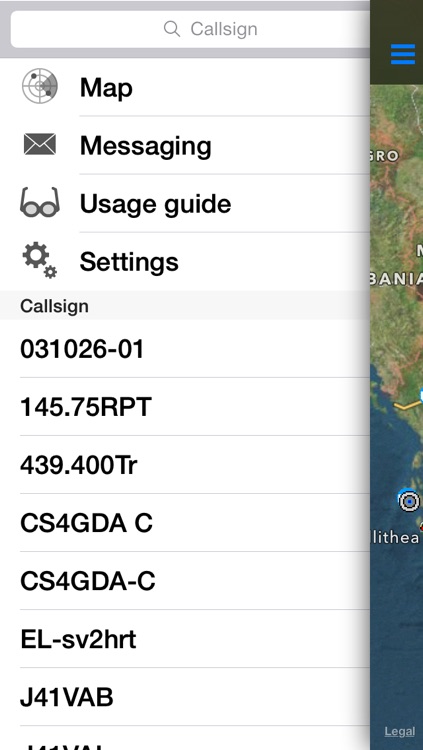Select callsign EL-sv2hrt
The width and height of the screenshot is (423, 750).
(185, 639)
